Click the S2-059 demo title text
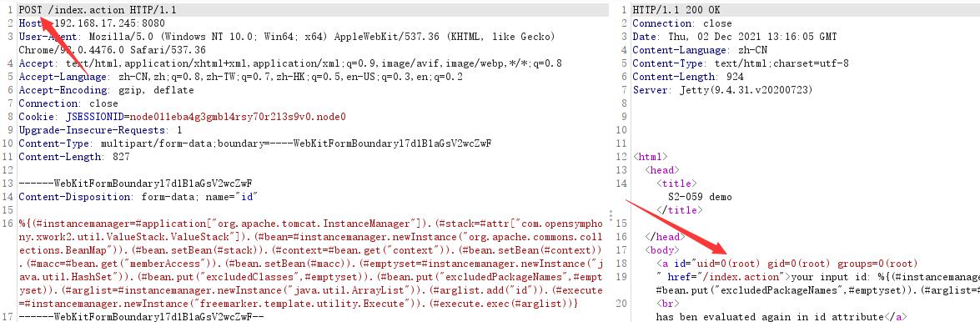The width and height of the screenshot is (980, 322). [700, 196]
